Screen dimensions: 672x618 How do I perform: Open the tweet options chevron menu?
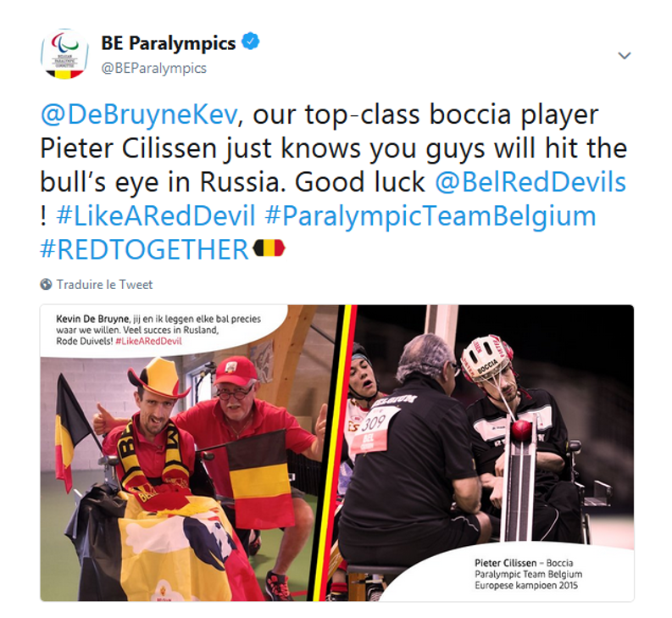click(624, 55)
